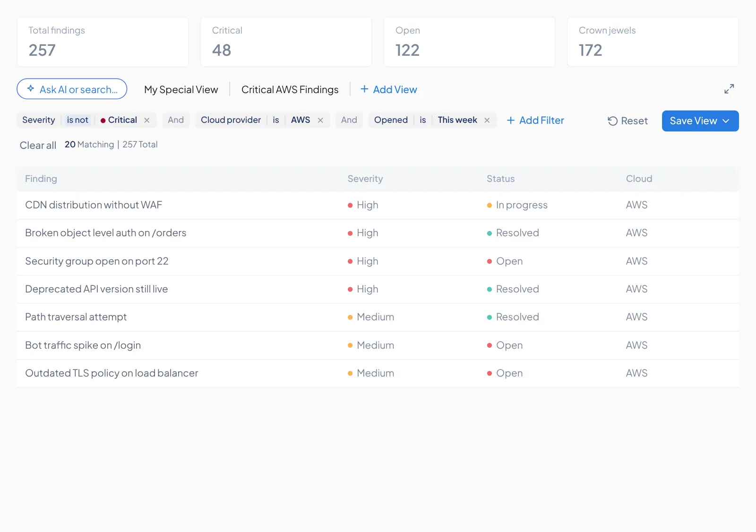
Task: Sort by the Severity column header
Action: pyautogui.click(x=365, y=179)
